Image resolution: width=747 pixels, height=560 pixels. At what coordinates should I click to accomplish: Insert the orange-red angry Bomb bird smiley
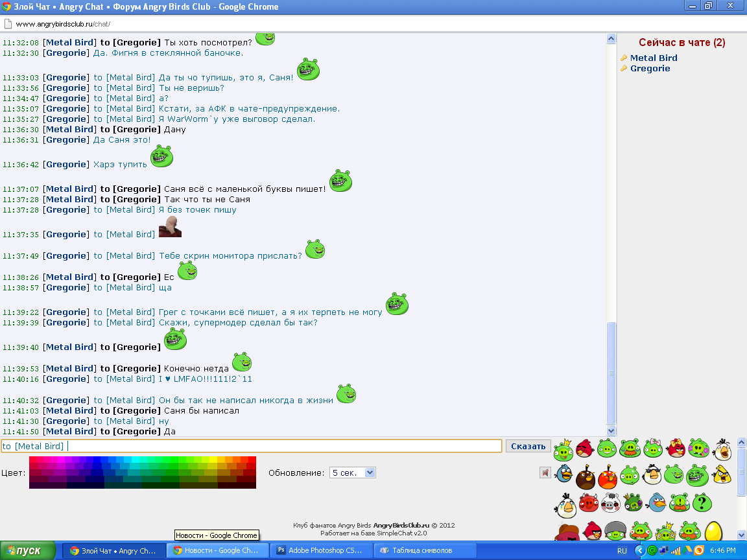[x=608, y=477]
